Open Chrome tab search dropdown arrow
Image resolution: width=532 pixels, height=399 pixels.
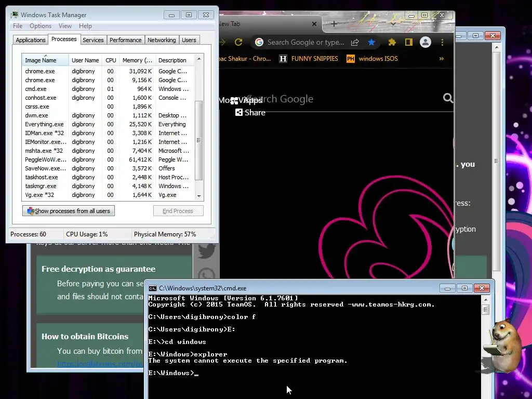click(x=393, y=24)
